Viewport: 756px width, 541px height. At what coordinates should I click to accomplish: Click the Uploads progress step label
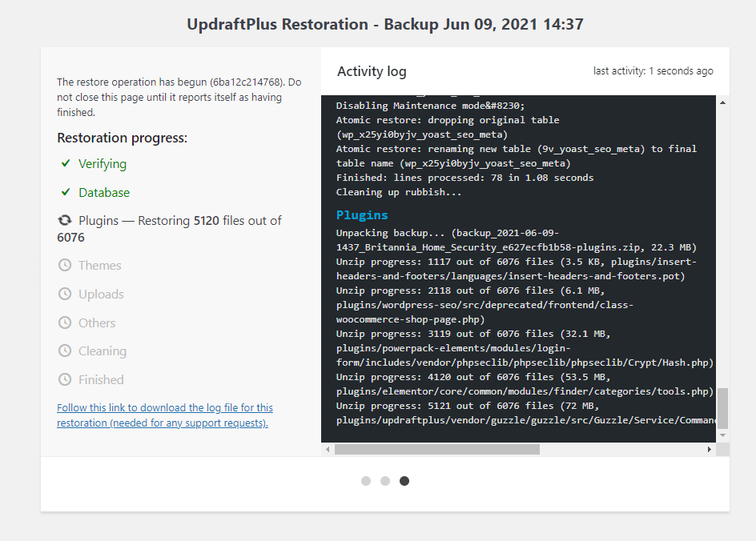tap(101, 295)
